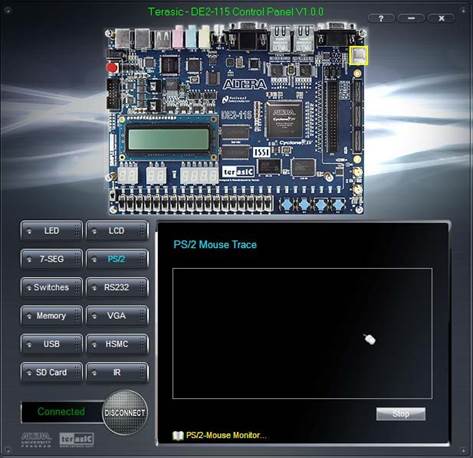This screenshot has height=458, width=473.
Task: Switch to the SD Card tab
Action: click(51, 372)
